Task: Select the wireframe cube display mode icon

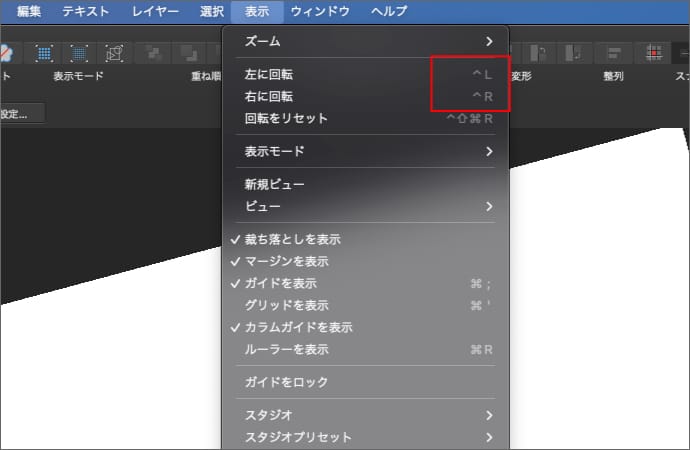Action: tap(114, 53)
